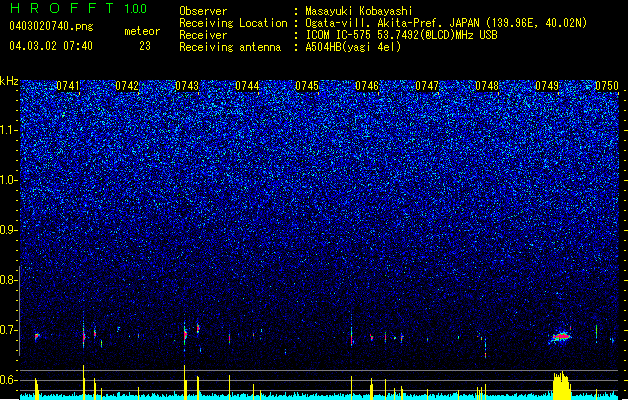Click the 0742 time marker
The width and height of the screenshot is (629, 400).
coord(127,86)
